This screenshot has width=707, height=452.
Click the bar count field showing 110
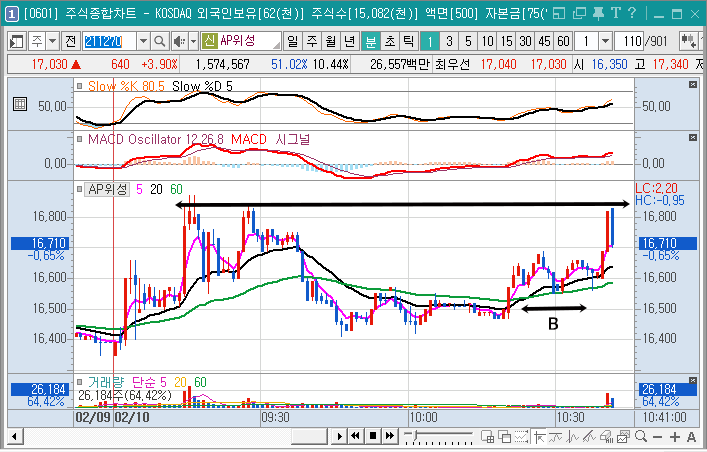coord(629,42)
